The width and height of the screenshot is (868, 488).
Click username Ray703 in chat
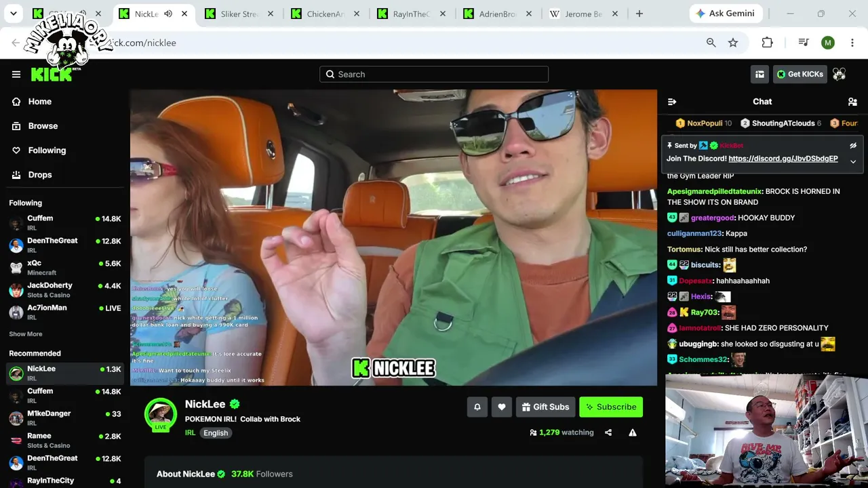pyautogui.click(x=705, y=312)
